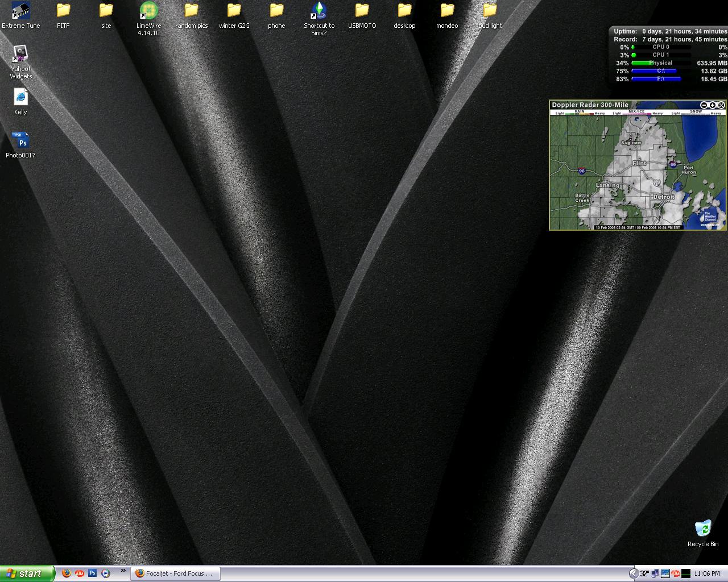Select the Photo0017 PSD file

pyautogui.click(x=21, y=144)
